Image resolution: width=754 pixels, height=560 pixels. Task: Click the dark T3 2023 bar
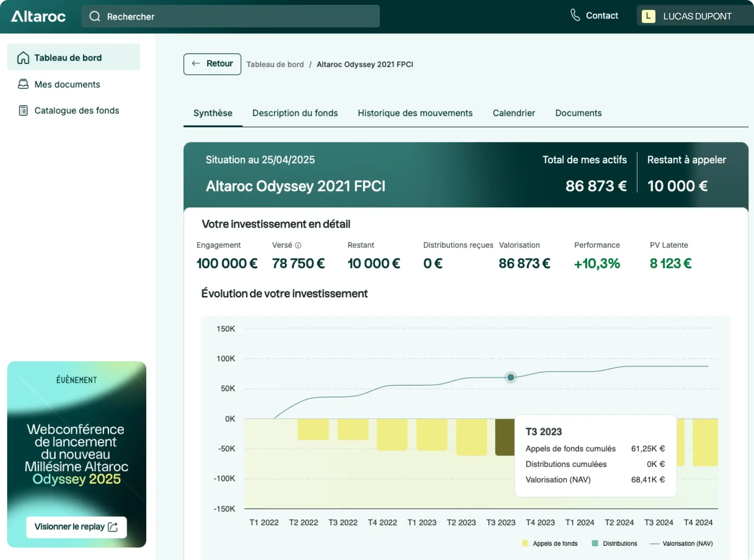(505, 437)
